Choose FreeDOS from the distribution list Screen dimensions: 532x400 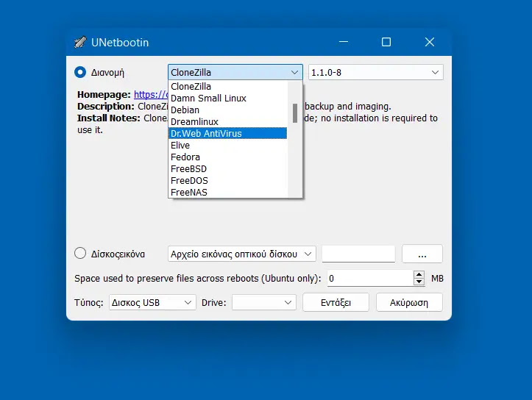227,181
